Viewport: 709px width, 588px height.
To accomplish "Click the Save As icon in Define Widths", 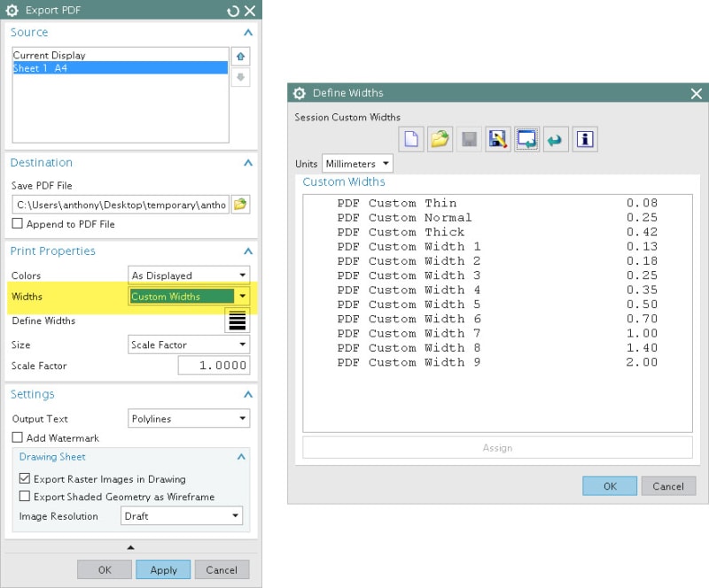I will coord(498,139).
